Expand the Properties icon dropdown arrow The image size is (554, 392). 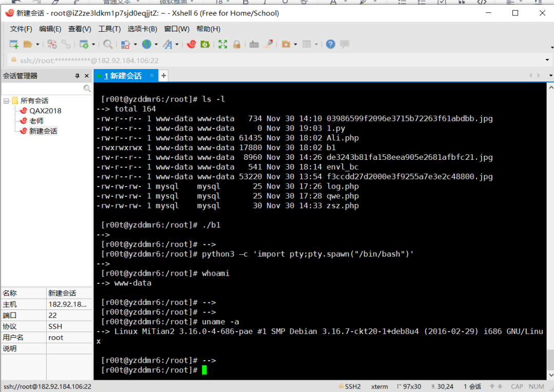(93, 44)
